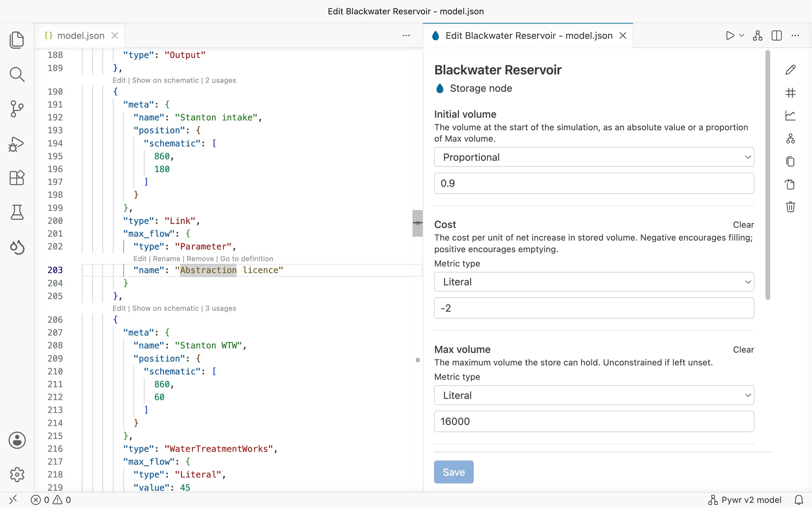Click the Max volume 16000 input field
This screenshot has height=508, width=812.
click(x=594, y=421)
